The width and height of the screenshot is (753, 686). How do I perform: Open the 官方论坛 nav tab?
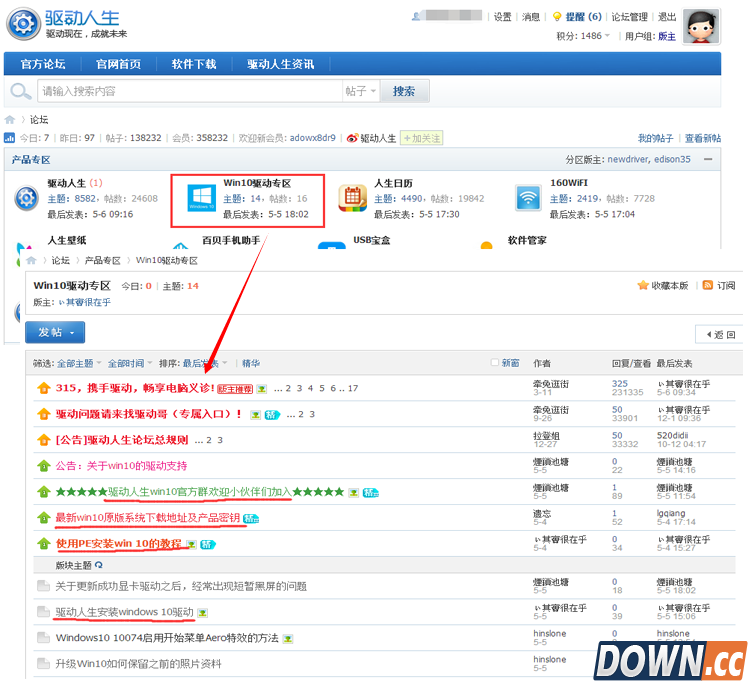pos(43,64)
